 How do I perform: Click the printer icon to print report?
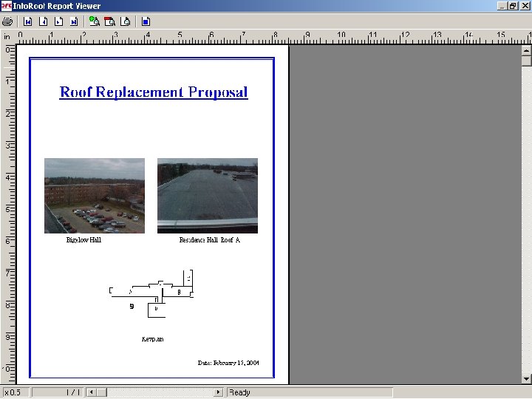pos(7,21)
